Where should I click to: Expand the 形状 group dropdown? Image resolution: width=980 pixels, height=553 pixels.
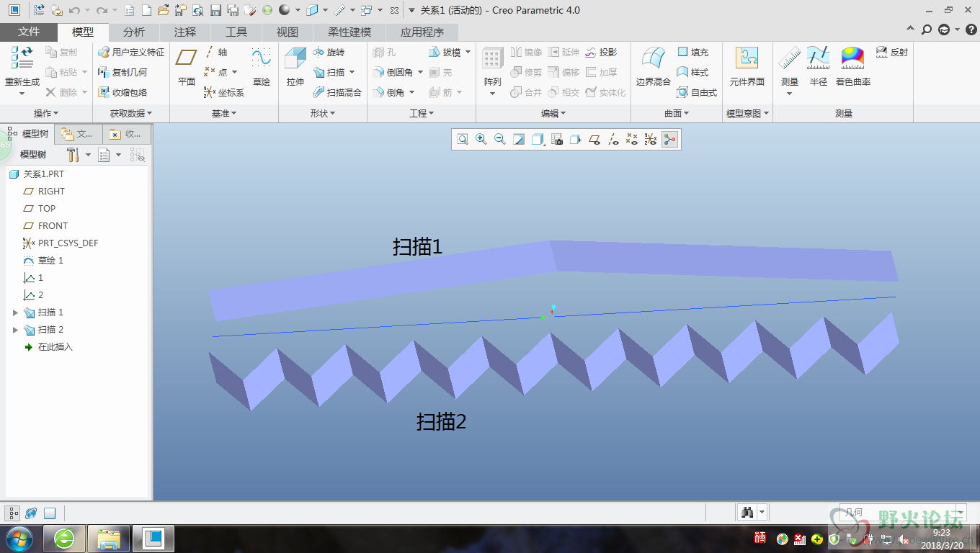tap(323, 114)
